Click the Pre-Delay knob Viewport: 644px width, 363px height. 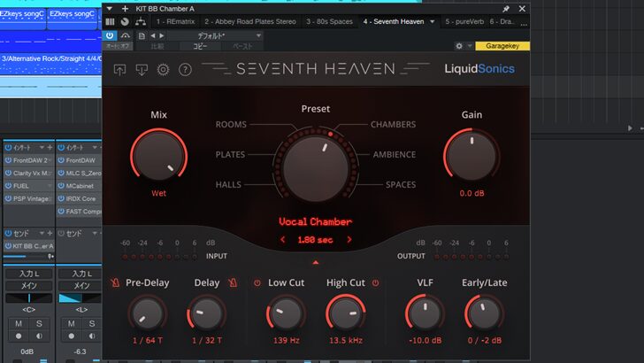[147, 313]
